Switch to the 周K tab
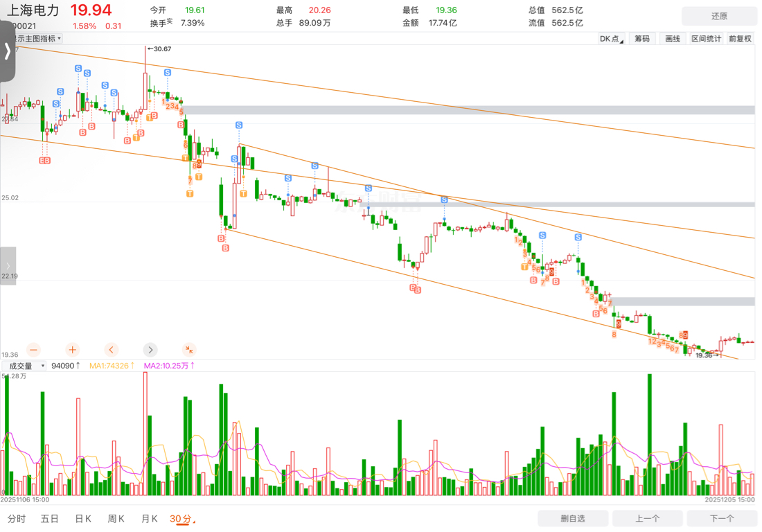This screenshot has height=532, width=762. [116, 519]
